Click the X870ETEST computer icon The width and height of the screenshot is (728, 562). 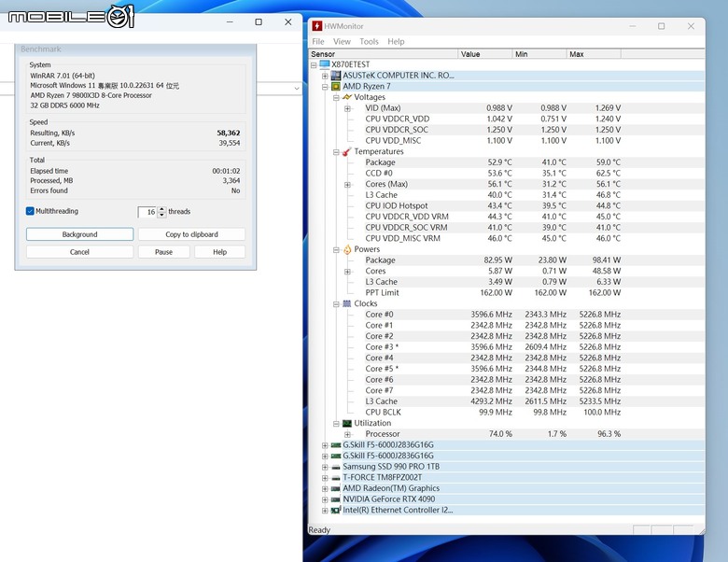click(x=325, y=64)
